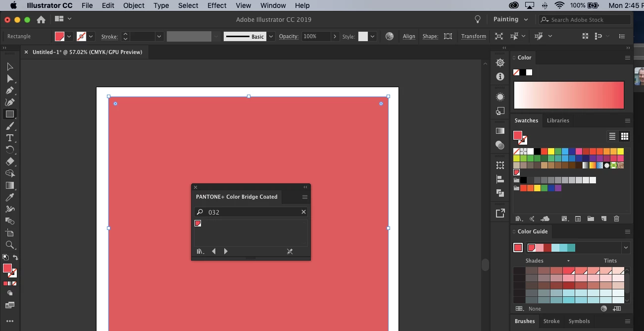Create new color group folder icon
The image size is (644, 331).
591,219
